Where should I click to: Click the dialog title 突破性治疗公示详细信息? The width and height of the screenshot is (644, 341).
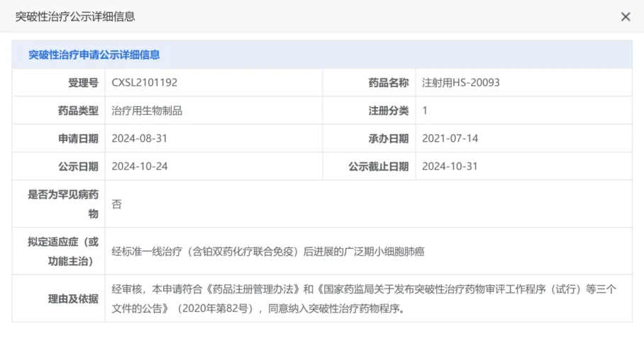tap(75, 16)
